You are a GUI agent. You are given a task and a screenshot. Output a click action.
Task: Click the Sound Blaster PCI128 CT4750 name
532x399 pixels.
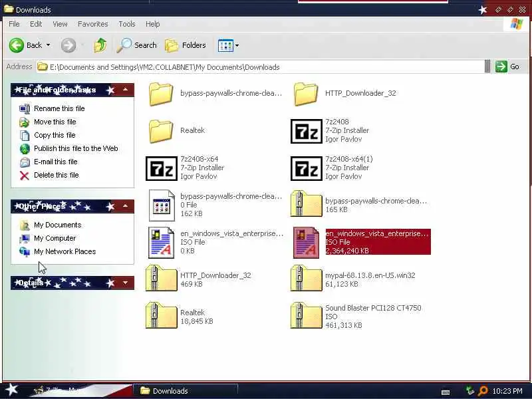pos(373,308)
